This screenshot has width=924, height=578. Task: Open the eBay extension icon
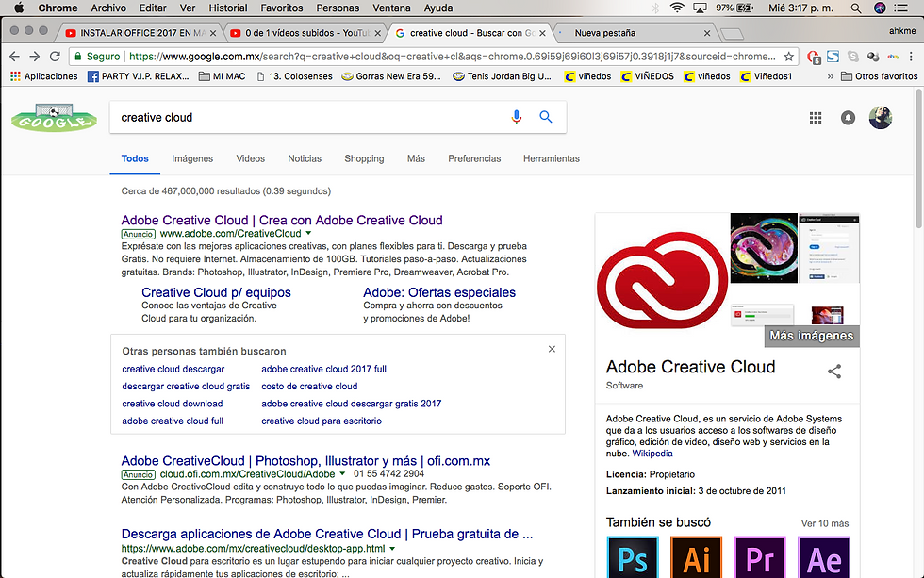[894, 57]
